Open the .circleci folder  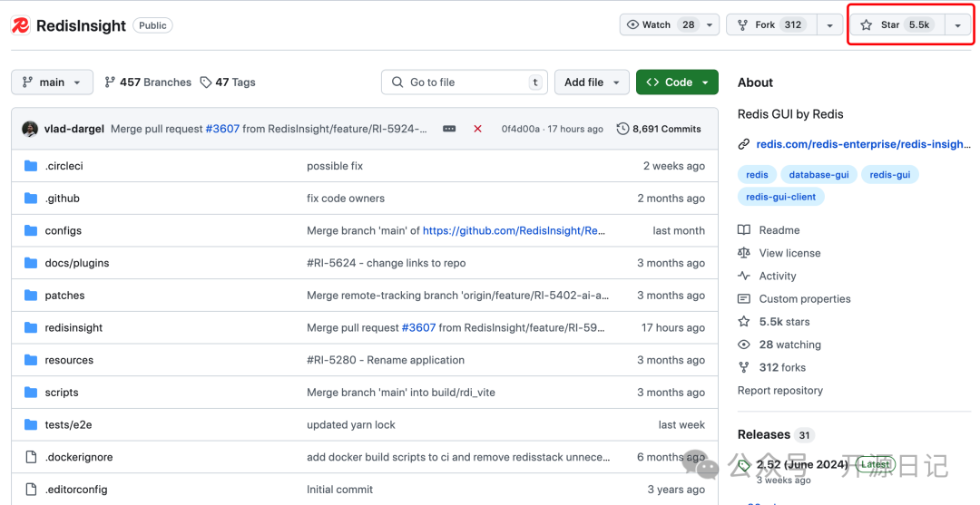64,166
